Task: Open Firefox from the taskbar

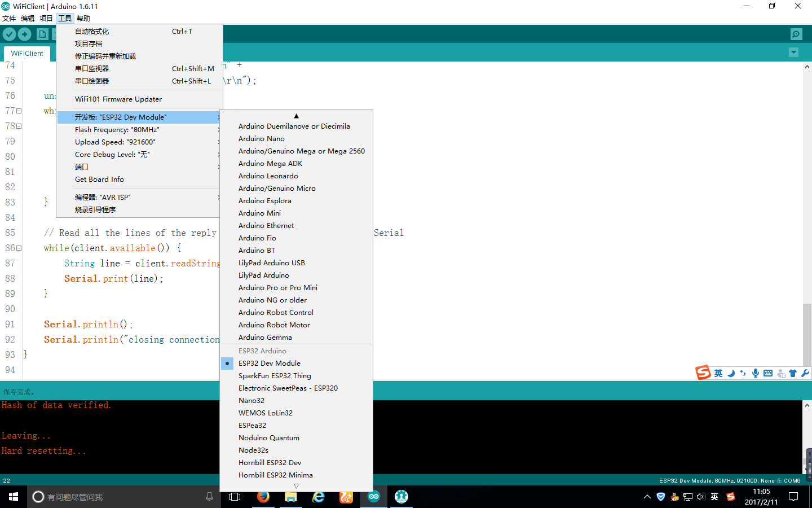Action: coord(263,497)
